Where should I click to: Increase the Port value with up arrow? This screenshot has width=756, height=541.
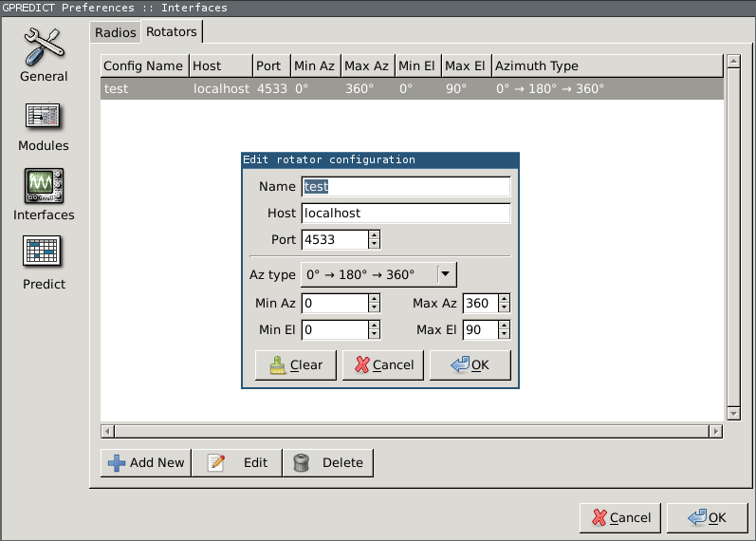[x=375, y=234]
